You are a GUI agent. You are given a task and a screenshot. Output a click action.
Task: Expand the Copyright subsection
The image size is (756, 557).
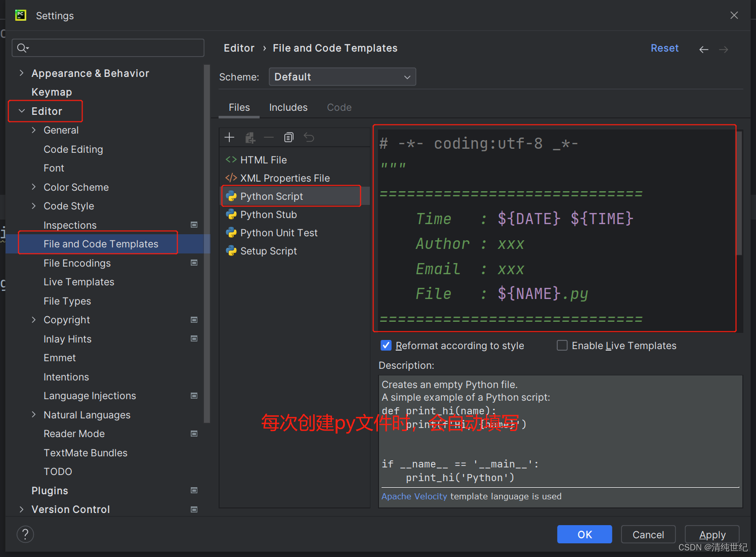33,320
